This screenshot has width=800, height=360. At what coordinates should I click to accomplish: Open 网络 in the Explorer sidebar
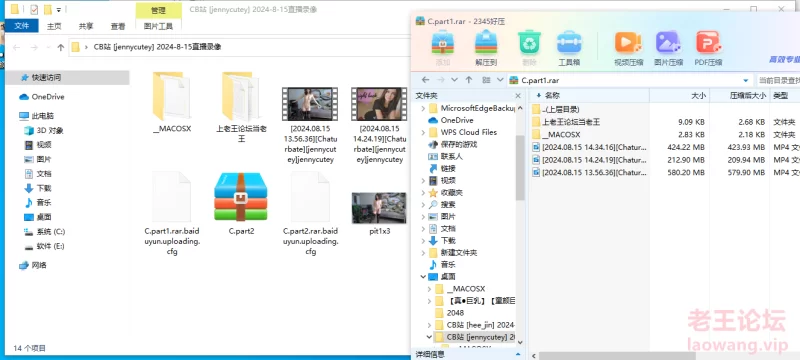pos(33,265)
